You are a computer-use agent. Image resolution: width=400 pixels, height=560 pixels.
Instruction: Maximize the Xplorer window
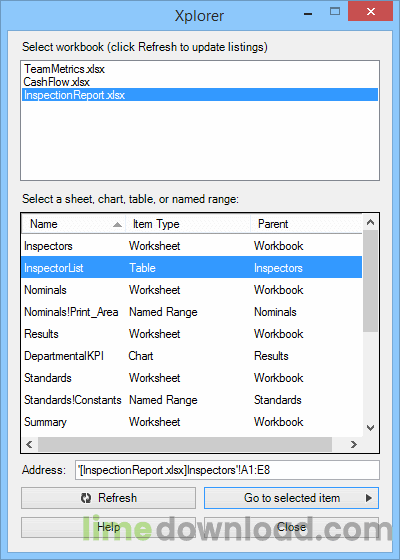tap(335, 12)
